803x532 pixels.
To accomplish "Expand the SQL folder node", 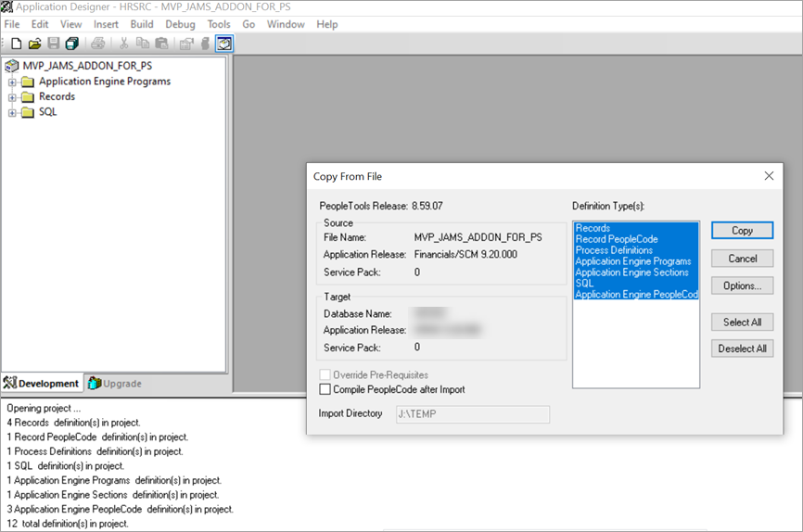I will (x=13, y=112).
